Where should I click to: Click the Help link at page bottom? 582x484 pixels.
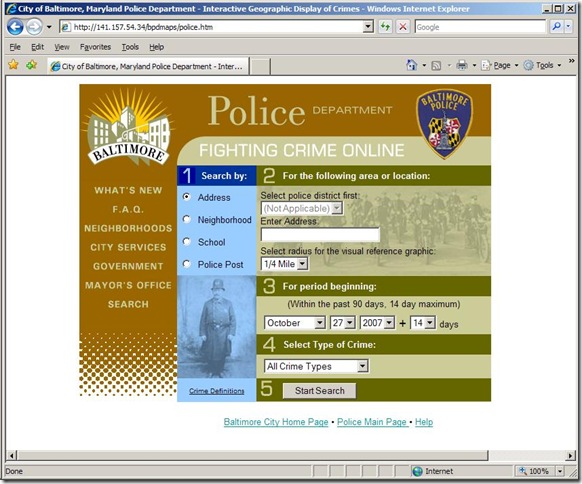[x=424, y=422]
